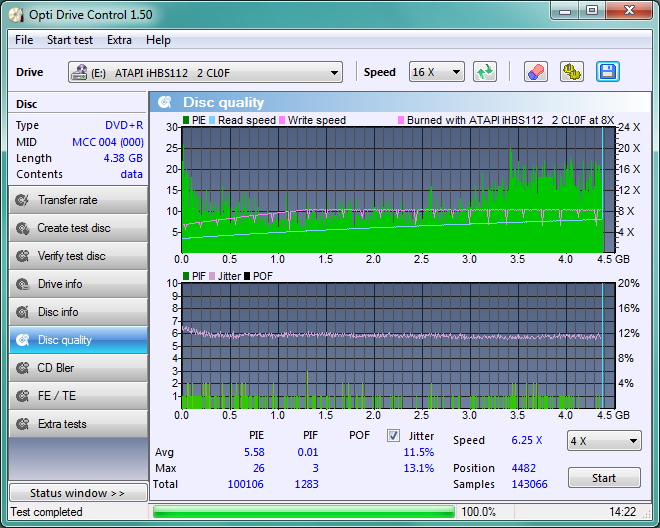
Task: Select the Transfer rate option
Action: 78,200
